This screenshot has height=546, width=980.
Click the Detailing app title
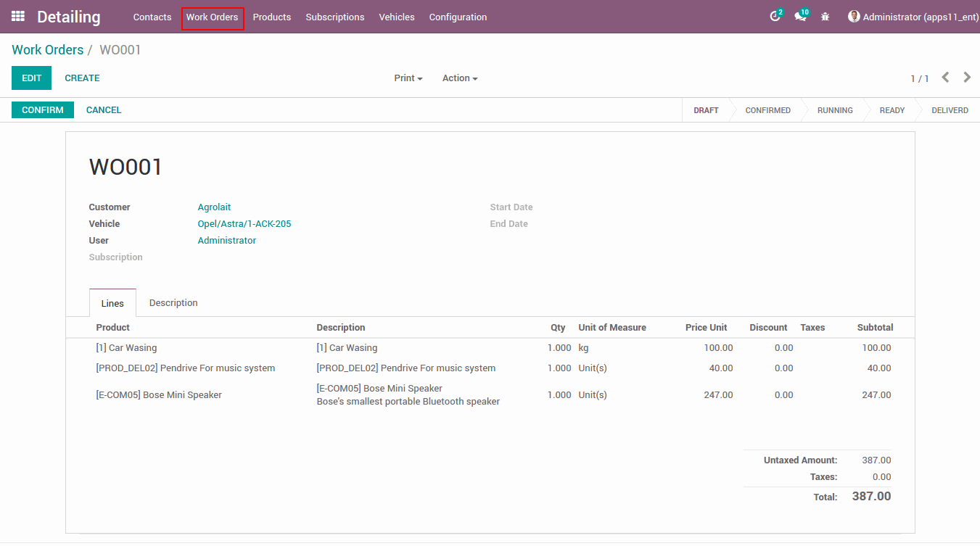[69, 17]
